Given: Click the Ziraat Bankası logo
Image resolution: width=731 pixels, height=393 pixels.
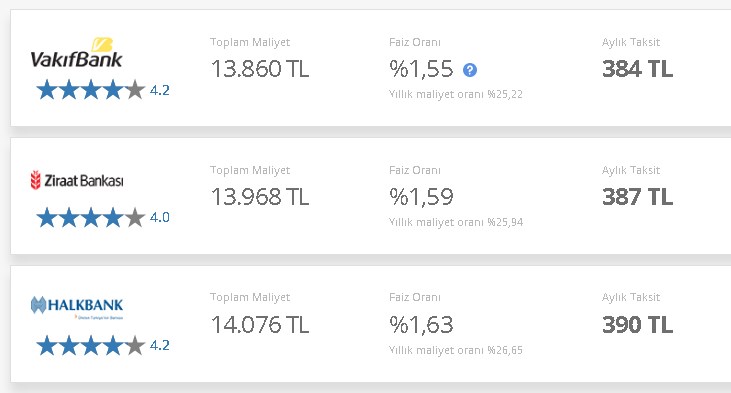Looking at the screenshot, I should tap(77, 180).
